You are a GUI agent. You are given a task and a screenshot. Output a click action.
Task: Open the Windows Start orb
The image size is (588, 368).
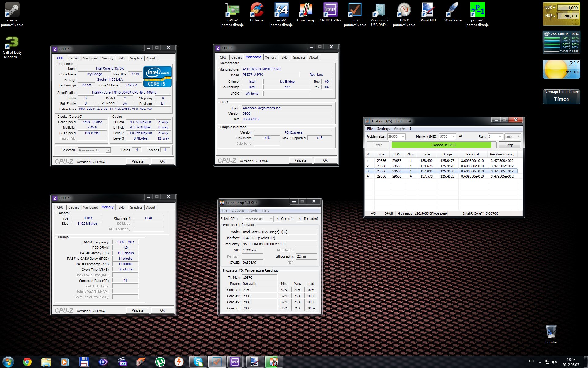pyautogui.click(x=8, y=362)
